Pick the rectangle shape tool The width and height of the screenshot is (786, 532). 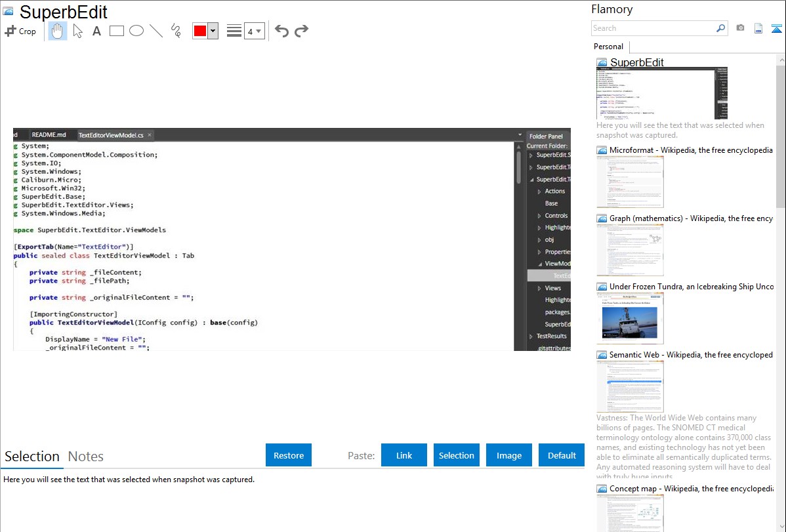116,31
